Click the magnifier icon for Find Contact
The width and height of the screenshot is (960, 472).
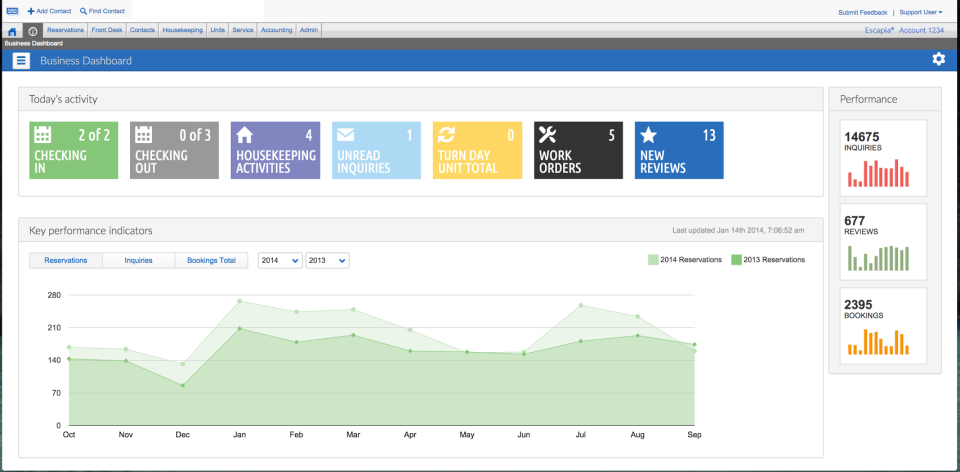pos(83,11)
